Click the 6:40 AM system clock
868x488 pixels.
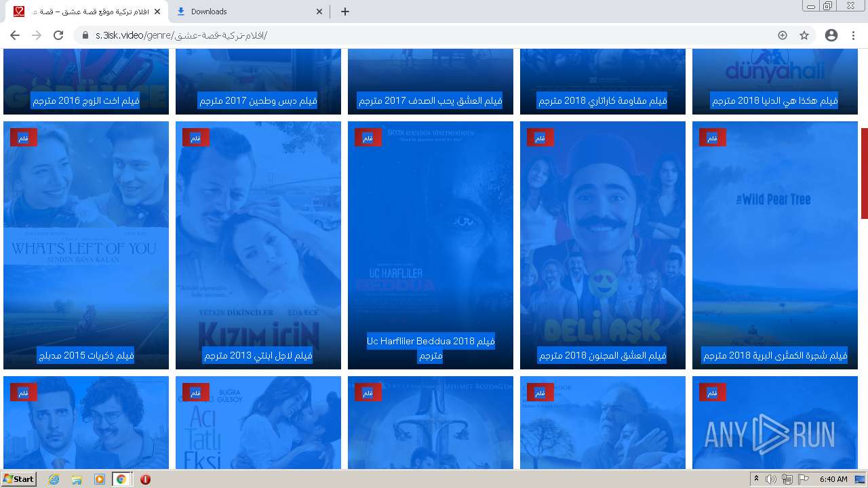(833, 479)
